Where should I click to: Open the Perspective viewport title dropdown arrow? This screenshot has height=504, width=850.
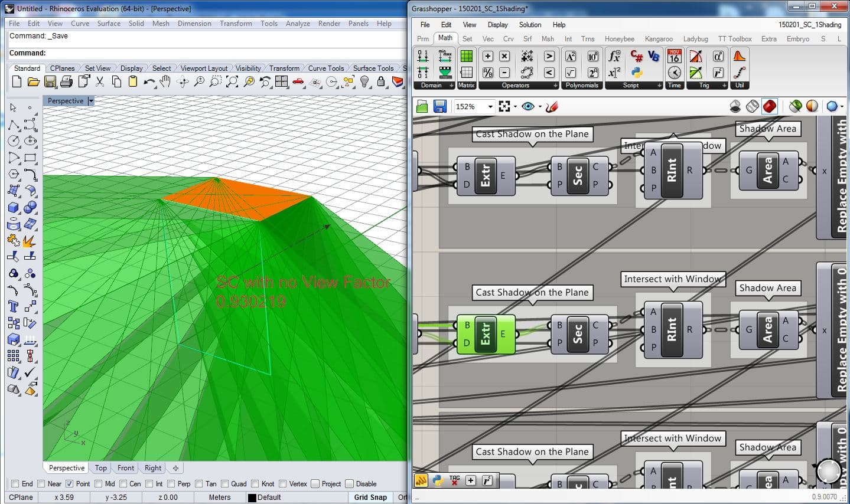click(91, 101)
